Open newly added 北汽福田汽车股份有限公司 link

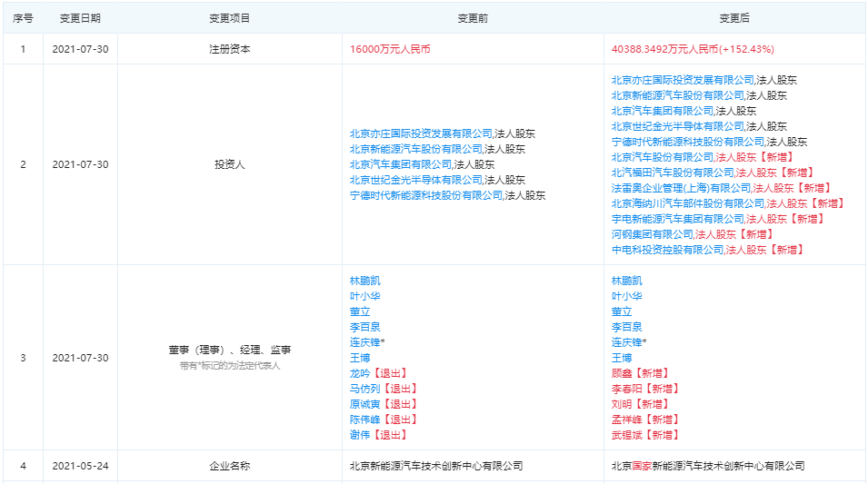[673, 173]
